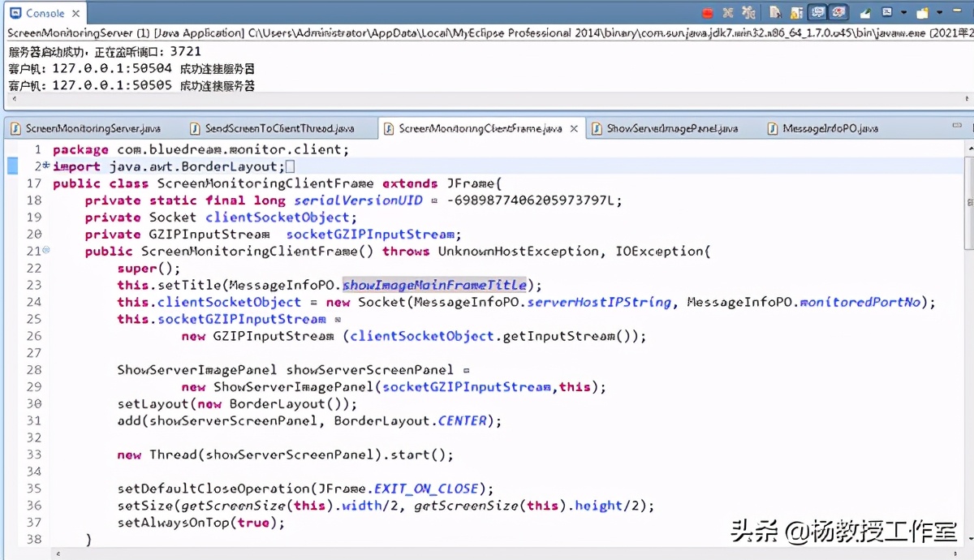Switch to the ShowServerImagePanel.java tab
974x560 pixels.
(671, 128)
